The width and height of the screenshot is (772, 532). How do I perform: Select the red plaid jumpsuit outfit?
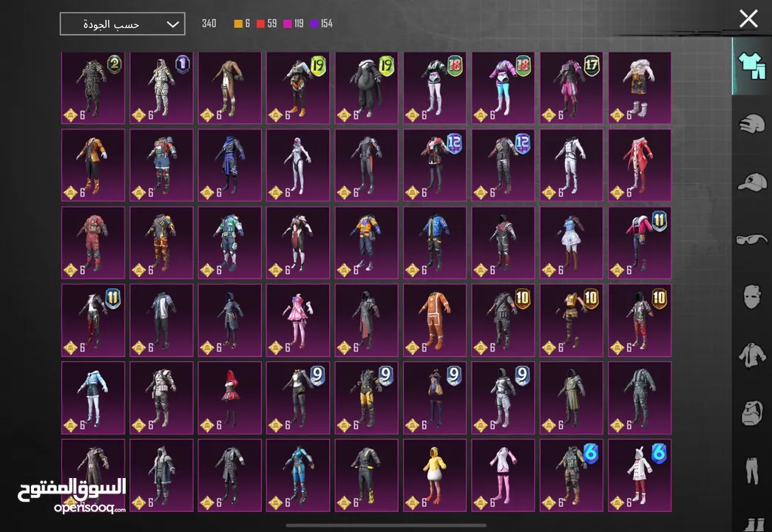tap(93, 242)
